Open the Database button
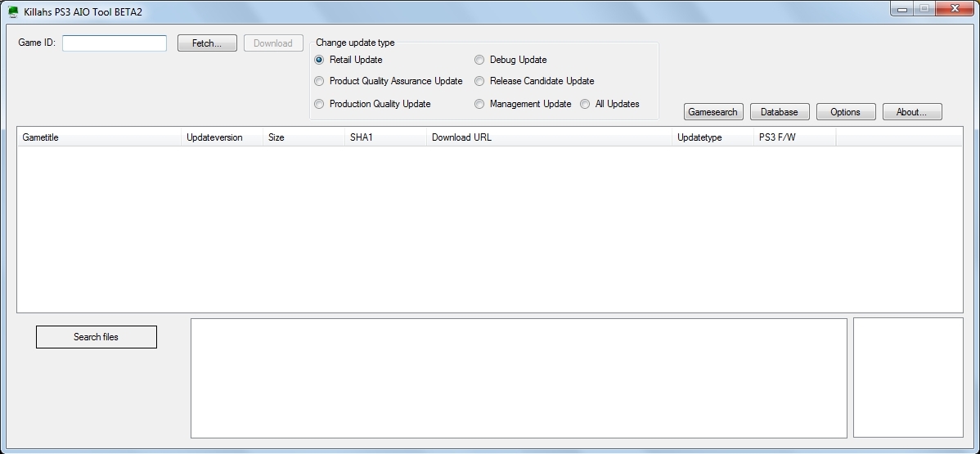980x454 pixels. coord(780,112)
